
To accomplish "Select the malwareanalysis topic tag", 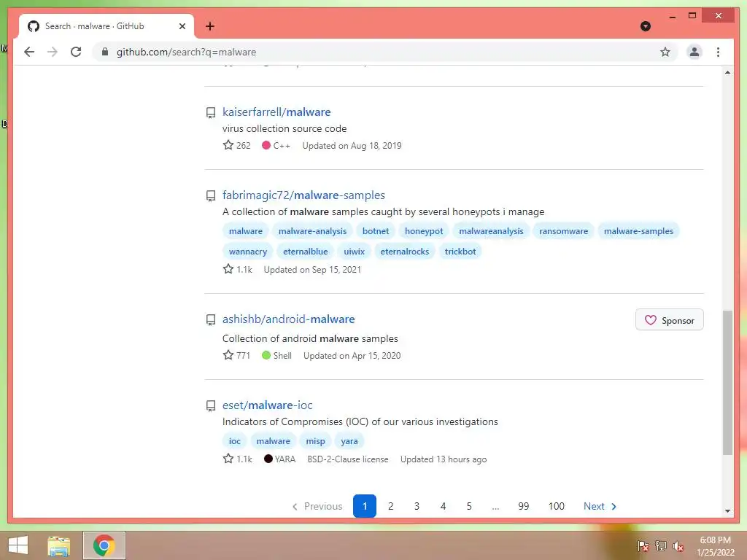I will 491,231.
